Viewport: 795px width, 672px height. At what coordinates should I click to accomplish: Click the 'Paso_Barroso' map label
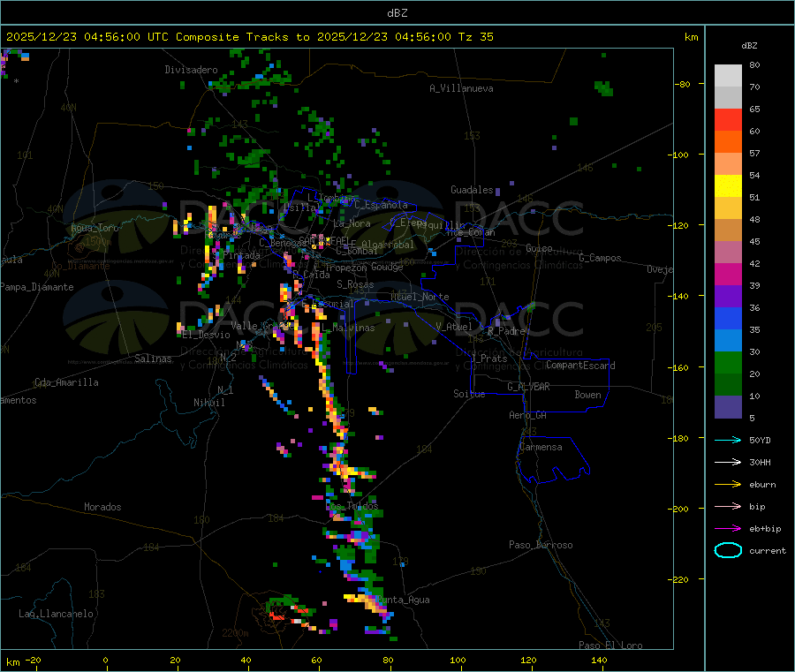coord(541,545)
